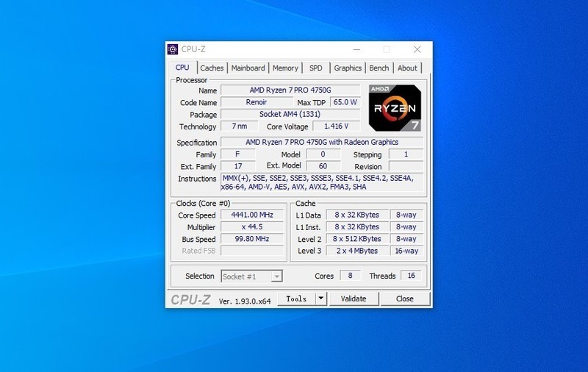Viewport: 588px width, 372px height.
Task: Click the Technology value 7 nm
Action: click(240, 126)
